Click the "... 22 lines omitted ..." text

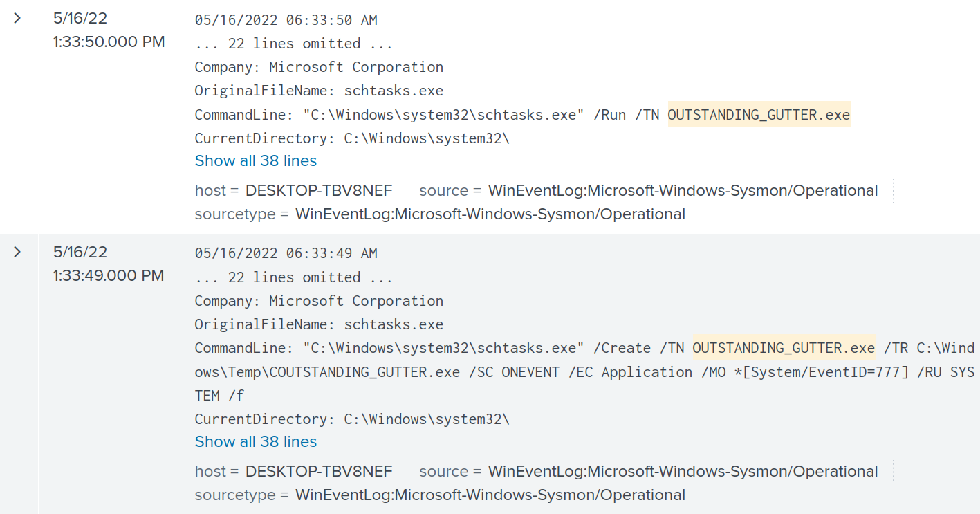point(293,43)
